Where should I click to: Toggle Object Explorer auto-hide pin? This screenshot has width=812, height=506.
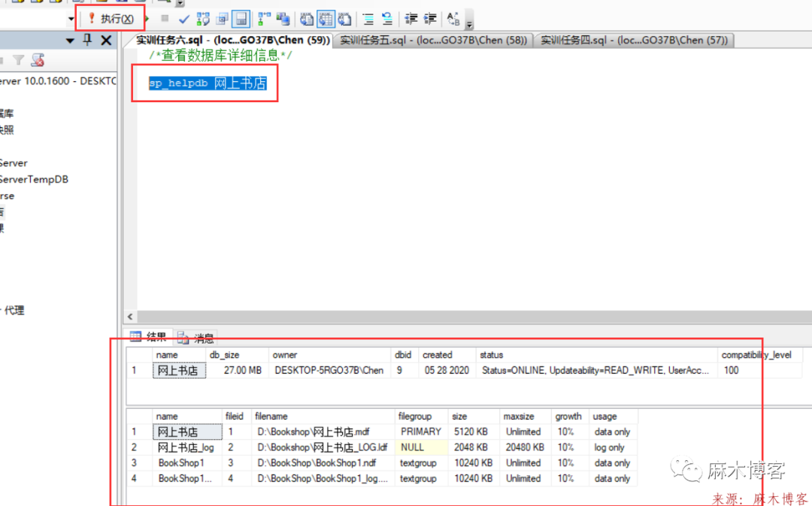point(87,40)
